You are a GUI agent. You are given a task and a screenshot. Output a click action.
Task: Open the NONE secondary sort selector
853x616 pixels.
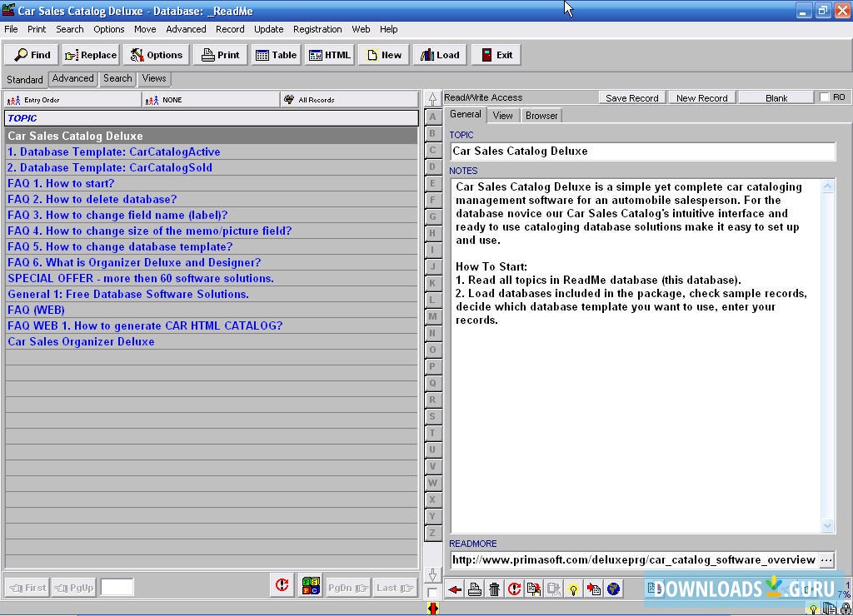[211, 100]
